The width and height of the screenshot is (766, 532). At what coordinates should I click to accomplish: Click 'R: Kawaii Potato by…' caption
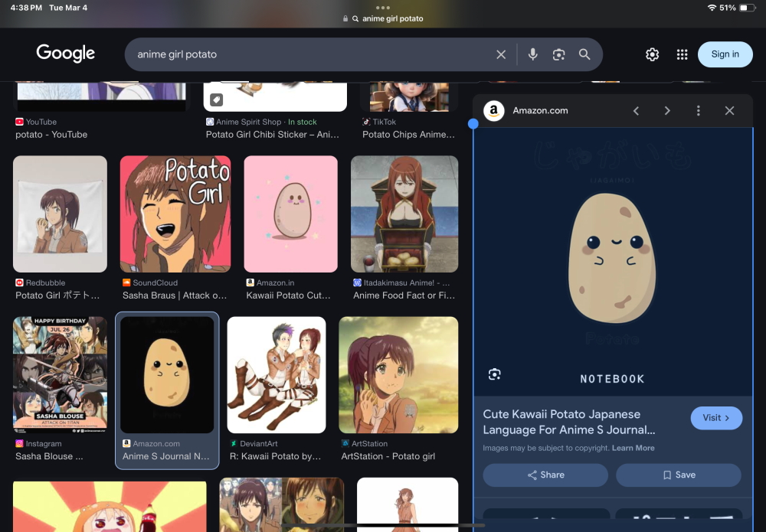tap(275, 456)
